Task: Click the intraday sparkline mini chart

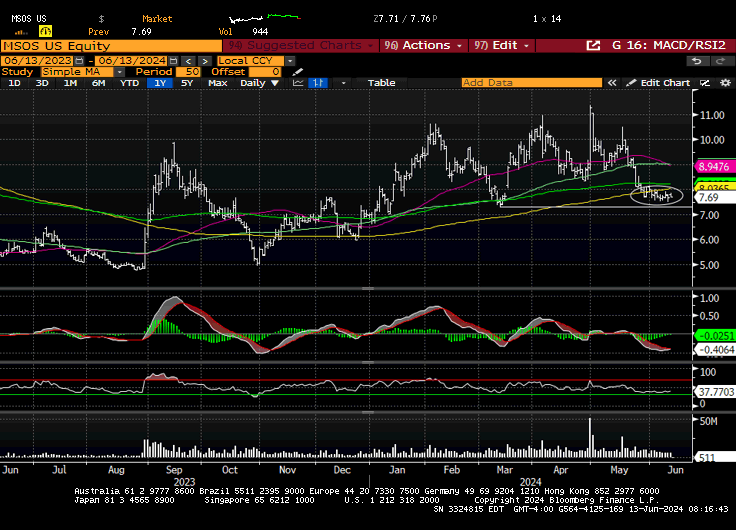Action: 265,19
